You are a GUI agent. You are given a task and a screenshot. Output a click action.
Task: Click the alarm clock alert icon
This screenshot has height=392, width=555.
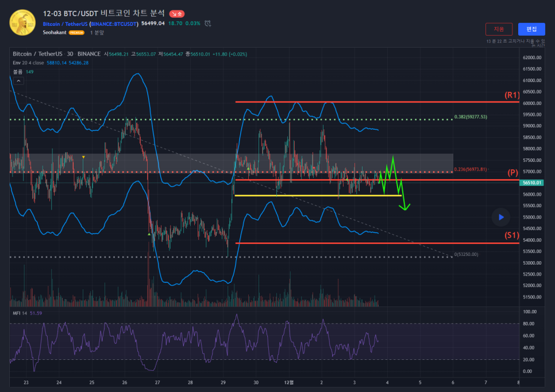pyautogui.click(x=208, y=24)
